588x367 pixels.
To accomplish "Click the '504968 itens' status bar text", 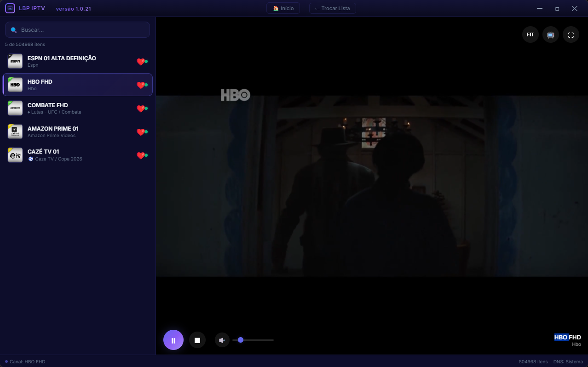I will pyautogui.click(x=533, y=361).
